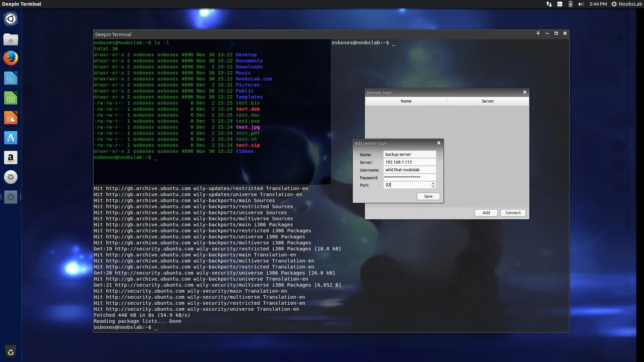Click the Username input field

click(410, 170)
